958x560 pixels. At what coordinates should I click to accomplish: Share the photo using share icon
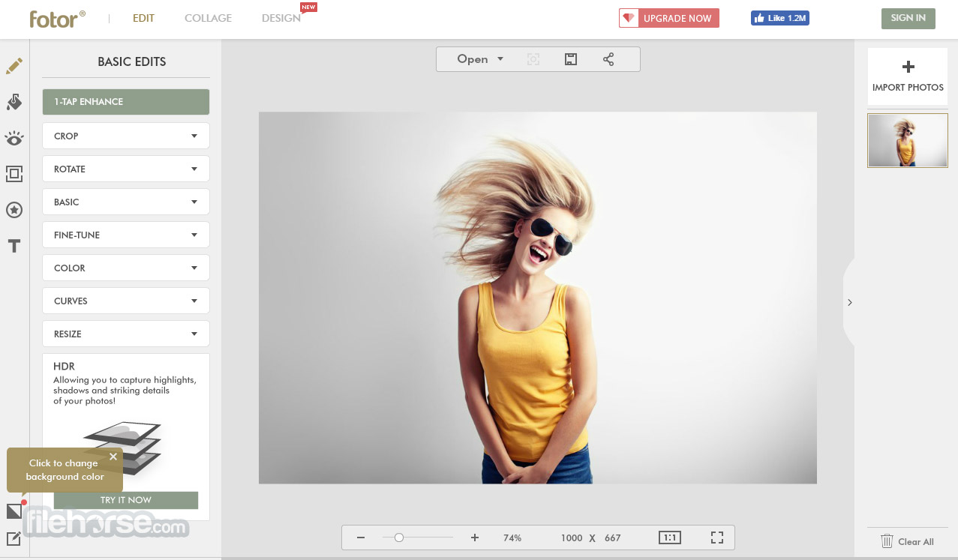point(608,59)
